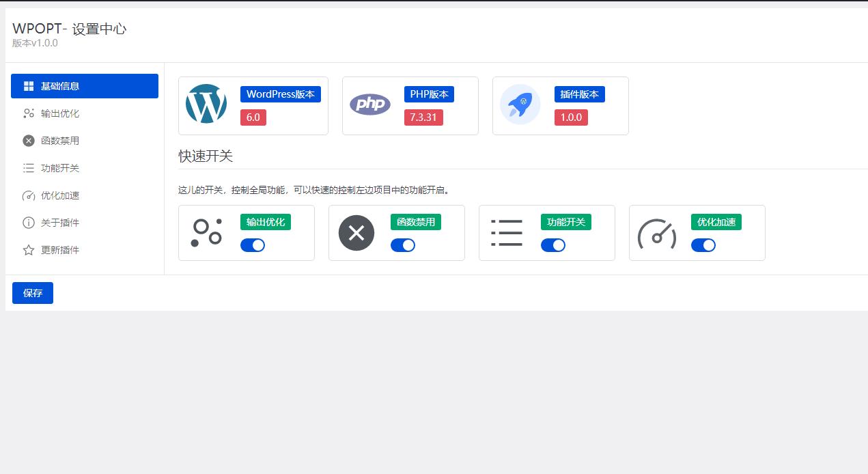Click the info icon beside 关于插件
Image resolution: width=868 pixels, height=474 pixels.
click(x=29, y=223)
